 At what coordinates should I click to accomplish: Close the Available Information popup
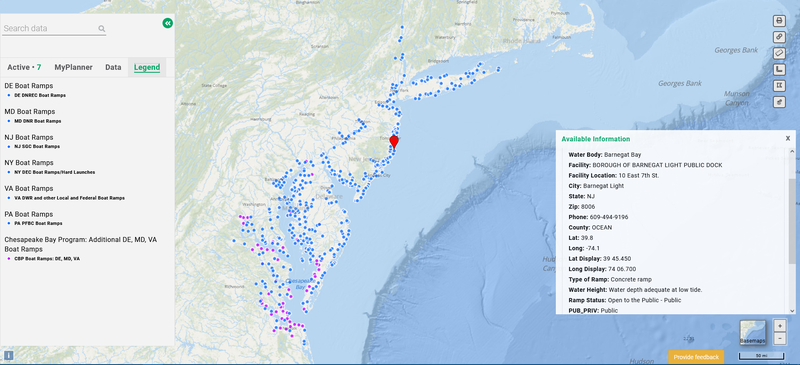(x=788, y=138)
